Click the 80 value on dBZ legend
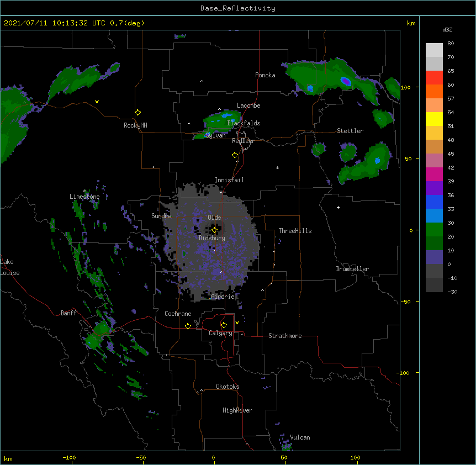Viewport: 476px width, 465px height. (451, 44)
